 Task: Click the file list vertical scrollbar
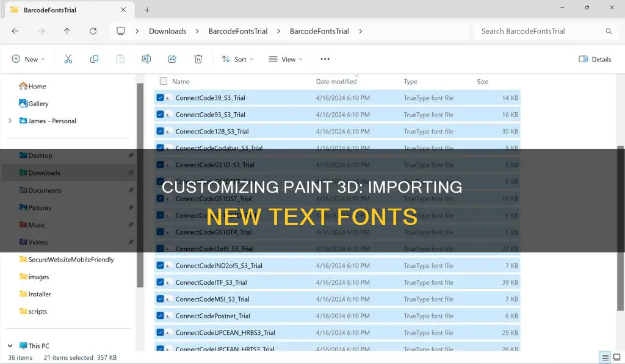pyautogui.click(x=620, y=228)
